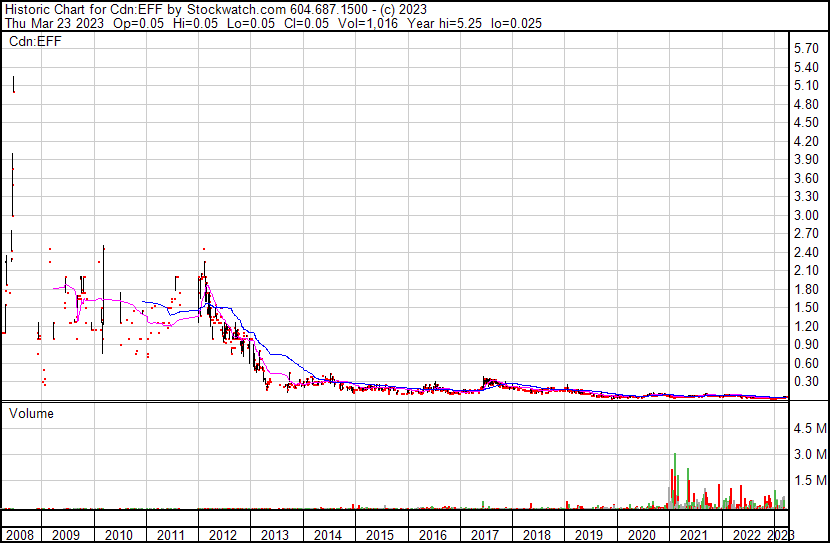Click the 2019 year label on x-axis

tap(589, 535)
